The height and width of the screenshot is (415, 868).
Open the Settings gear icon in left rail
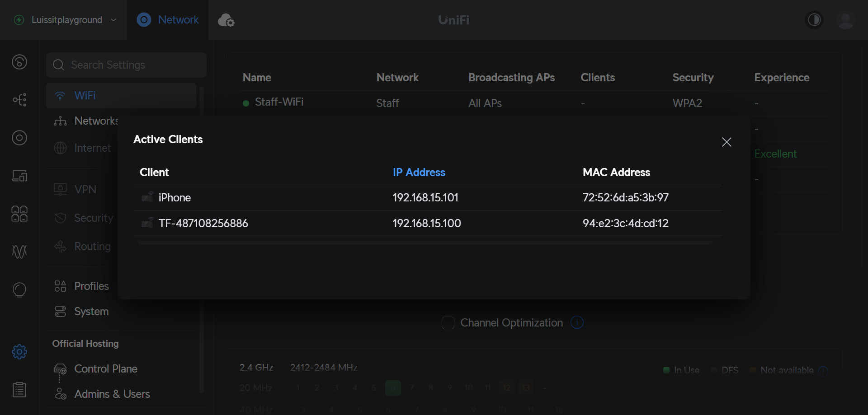coord(19,352)
